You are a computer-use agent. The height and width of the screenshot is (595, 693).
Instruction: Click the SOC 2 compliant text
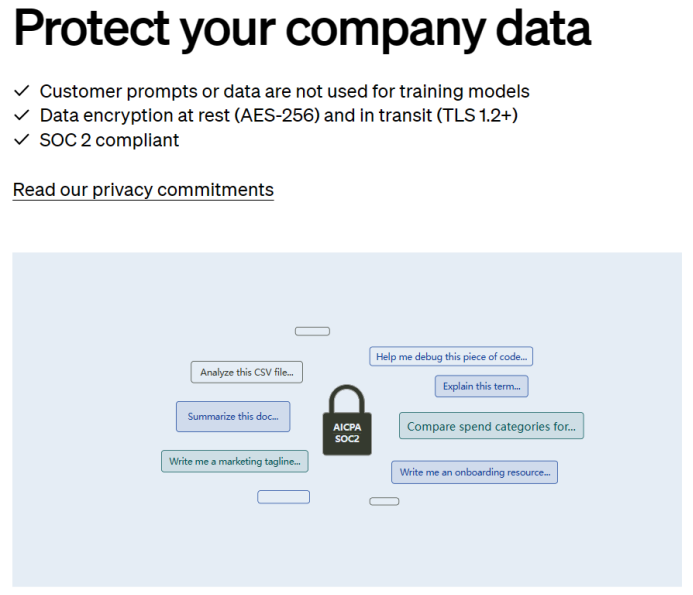point(109,140)
